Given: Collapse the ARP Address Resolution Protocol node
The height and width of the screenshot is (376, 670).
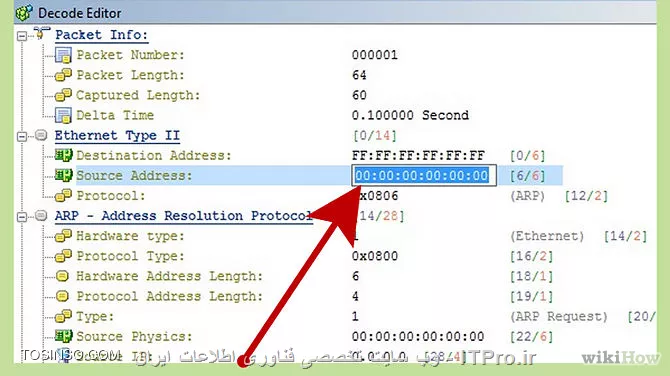Looking at the screenshot, I should (x=22, y=217).
